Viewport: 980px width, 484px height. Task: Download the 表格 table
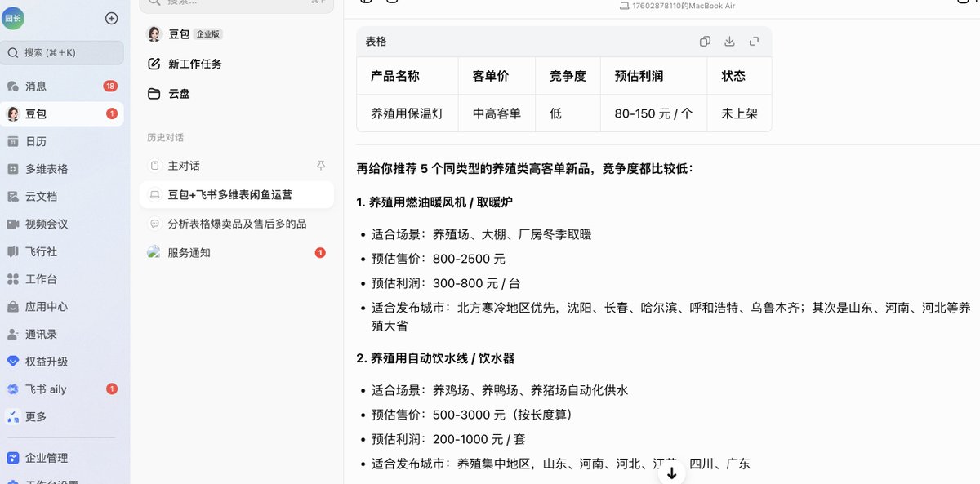(x=729, y=42)
